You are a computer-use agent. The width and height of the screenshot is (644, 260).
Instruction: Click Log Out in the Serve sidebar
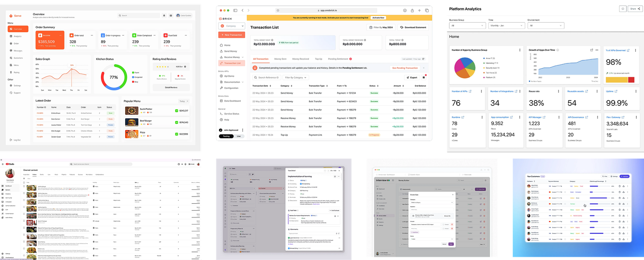[x=15, y=140]
